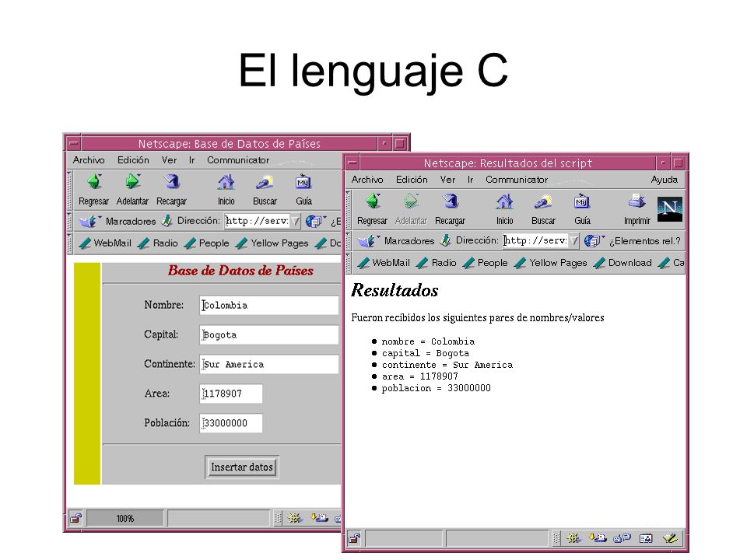Open Address Book component in Resultados status bar
Image resolution: width=747 pixels, height=560 pixels.
646,538
